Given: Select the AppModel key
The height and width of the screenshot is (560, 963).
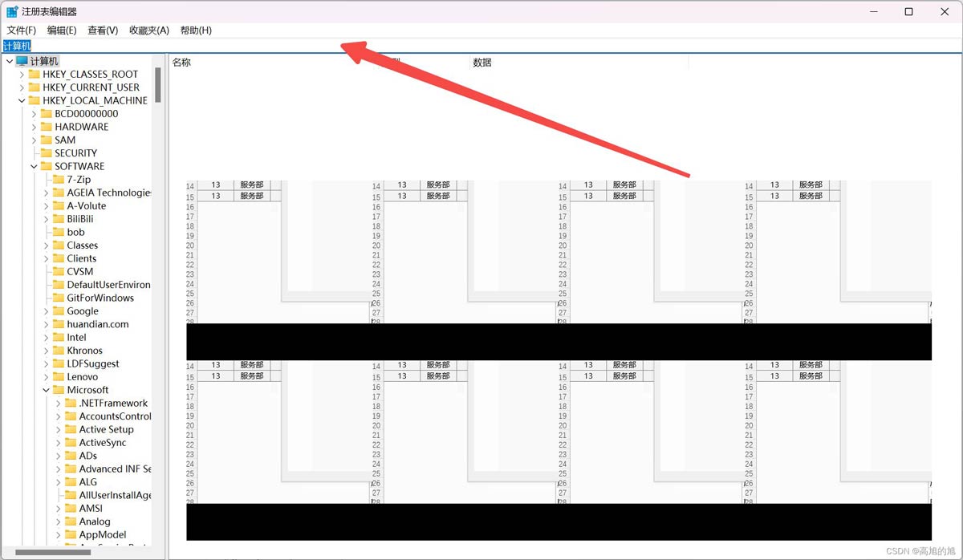Looking at the screenshot, I should (103, 535).
